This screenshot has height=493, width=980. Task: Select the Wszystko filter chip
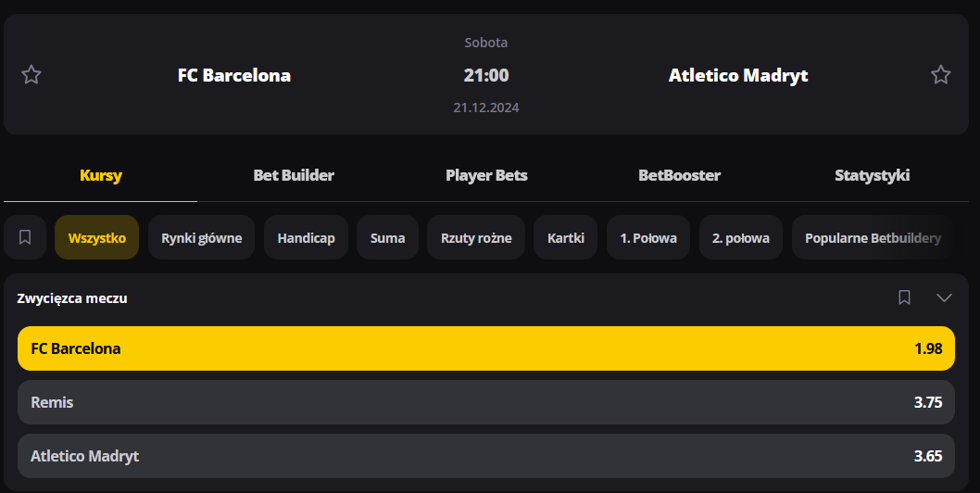(x=97, y=238)
